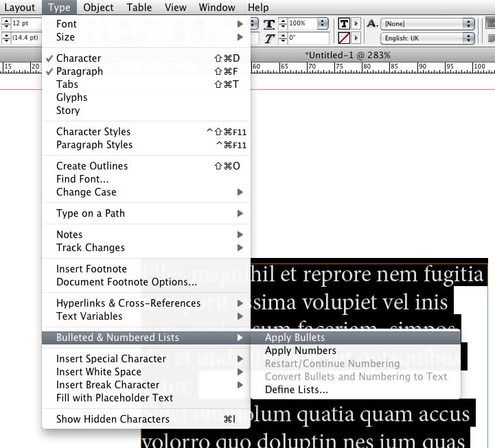Click the skew italic T icon

pyautogui.click(x=269, y=38)
